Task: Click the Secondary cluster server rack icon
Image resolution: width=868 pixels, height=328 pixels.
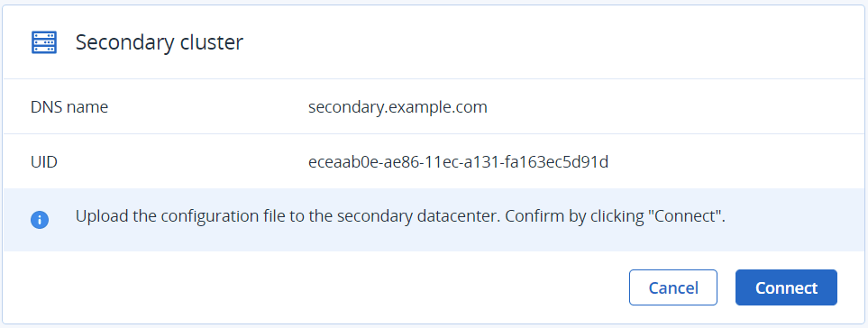Action: [x=44, y=42]
